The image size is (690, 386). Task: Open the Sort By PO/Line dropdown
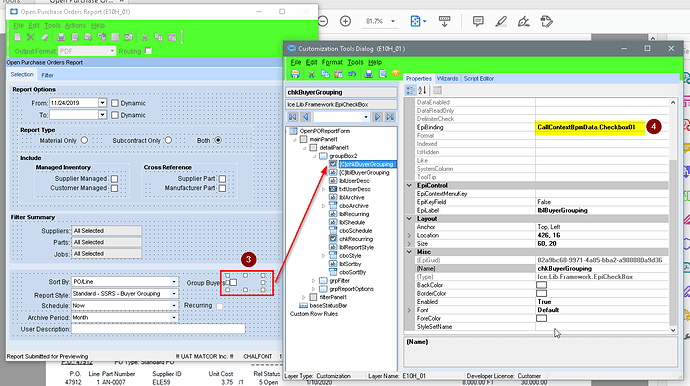(x=174, y=282)
